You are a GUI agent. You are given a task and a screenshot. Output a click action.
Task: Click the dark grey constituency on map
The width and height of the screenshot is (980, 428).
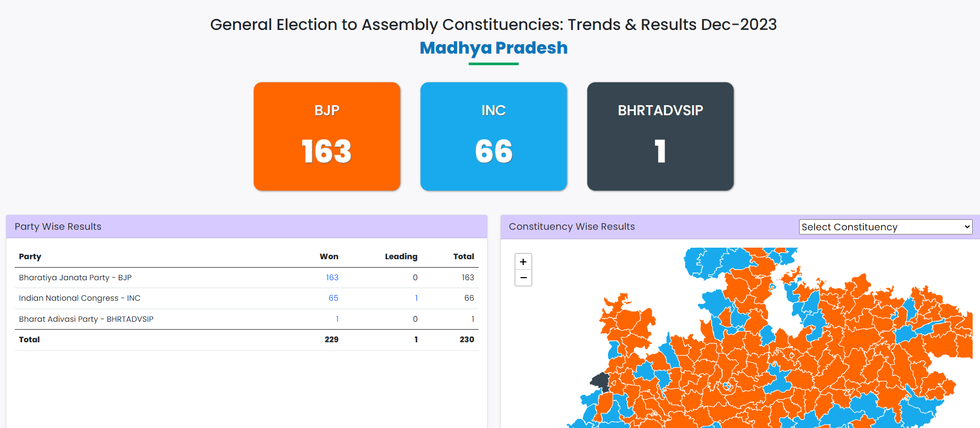click(600, 381)
